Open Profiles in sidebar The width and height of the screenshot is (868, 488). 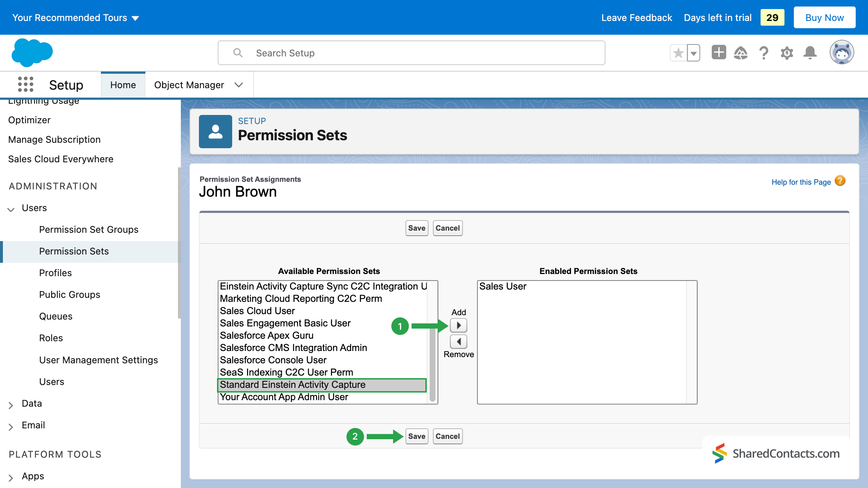pyautogui.click(x=55, y=273)
